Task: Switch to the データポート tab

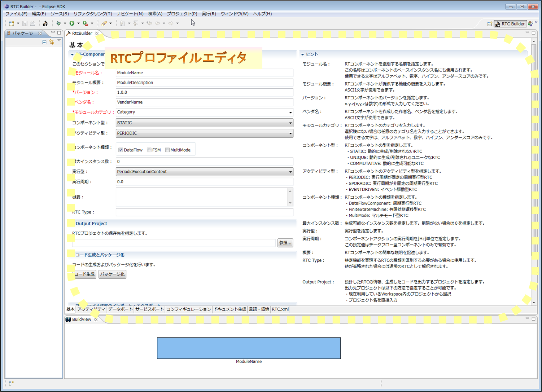Action: (121, 309)
